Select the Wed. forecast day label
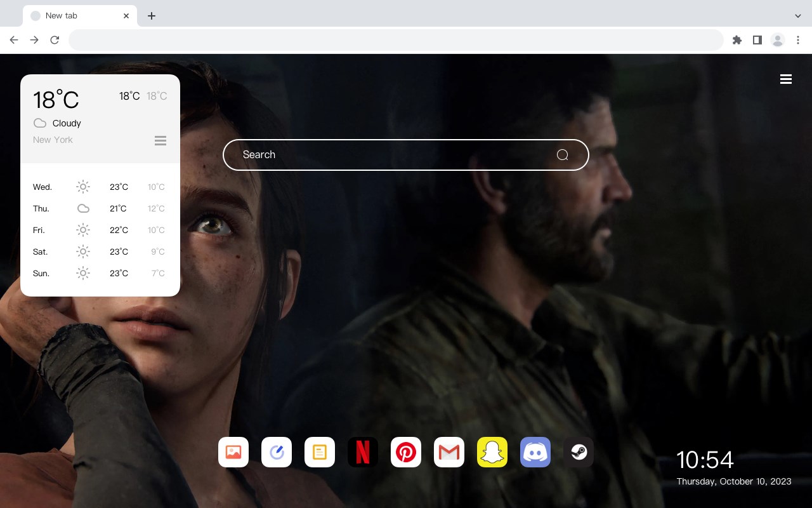Image resolution: width=812 pixels, height=508 pixels. click(x=43, y=187)
